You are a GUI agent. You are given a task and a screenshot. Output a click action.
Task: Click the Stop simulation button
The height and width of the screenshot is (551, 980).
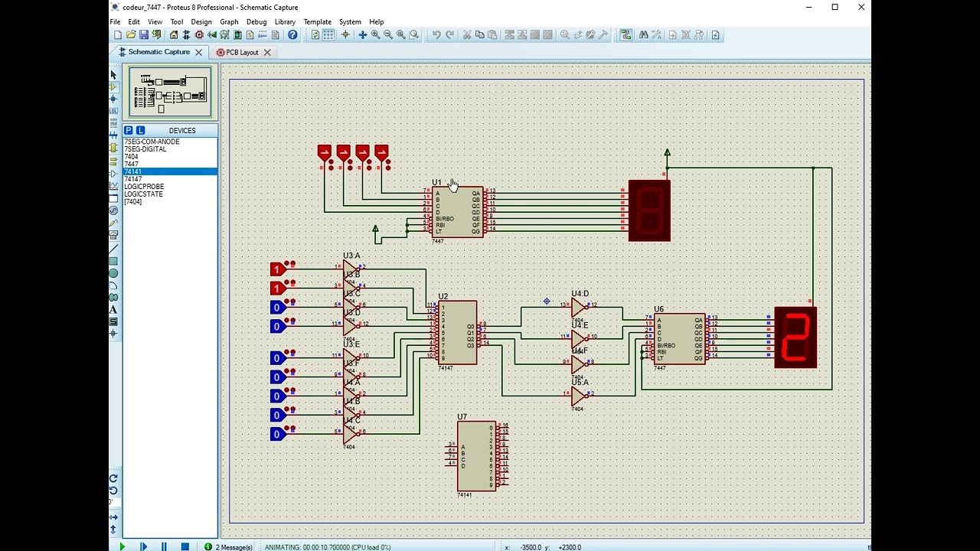pos(185,546)
